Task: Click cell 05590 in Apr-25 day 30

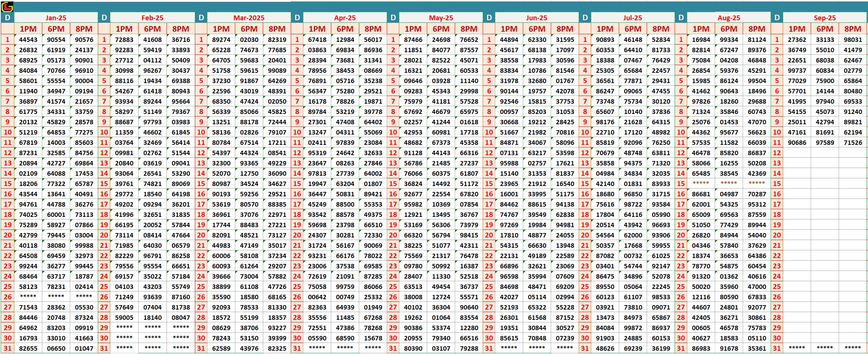Action: 317,338
